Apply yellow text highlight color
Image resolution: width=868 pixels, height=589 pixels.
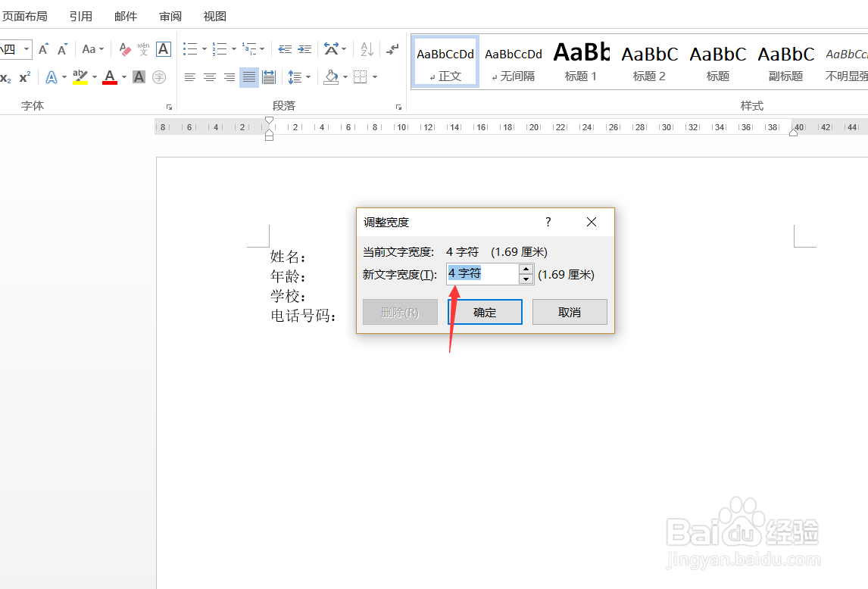pyautogui.click(x=82, y=76)
